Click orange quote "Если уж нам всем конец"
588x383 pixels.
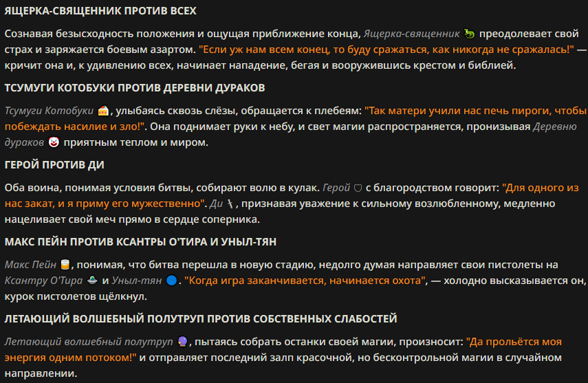(265, 50)
